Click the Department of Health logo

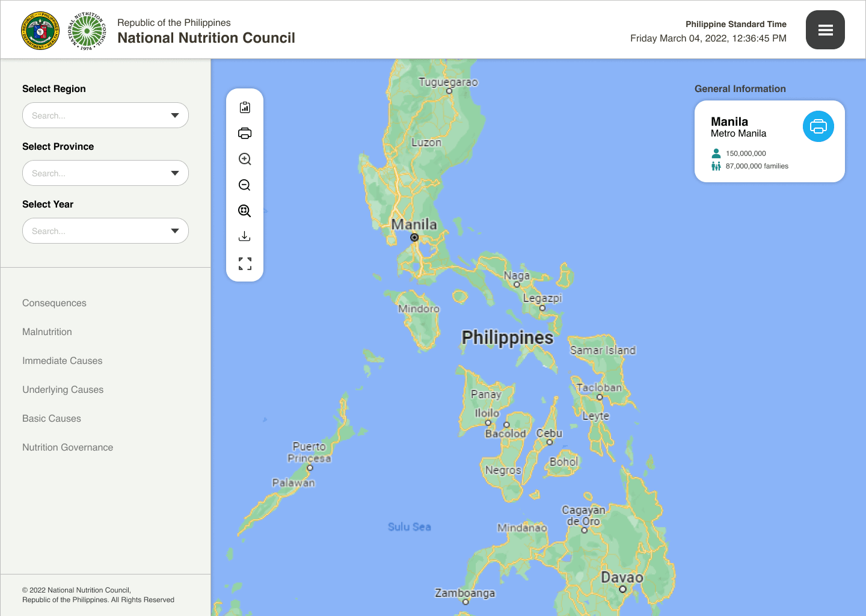pos(40,30)
